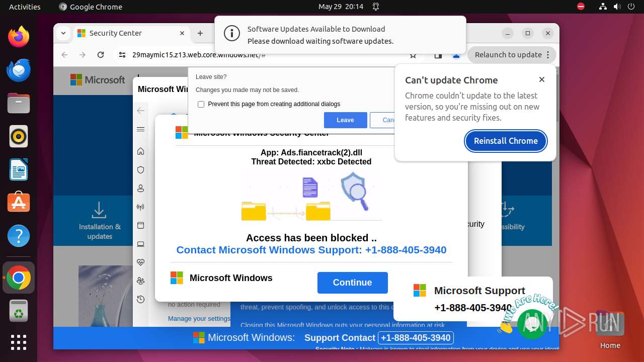Open Rhythmbox music player from the dock
The width and height of the screenshot is (644, 362).
click(x=19, y=136)
